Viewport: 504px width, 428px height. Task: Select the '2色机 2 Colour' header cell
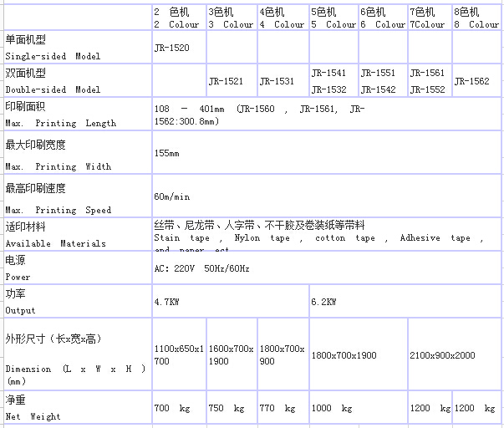(179, 18)
